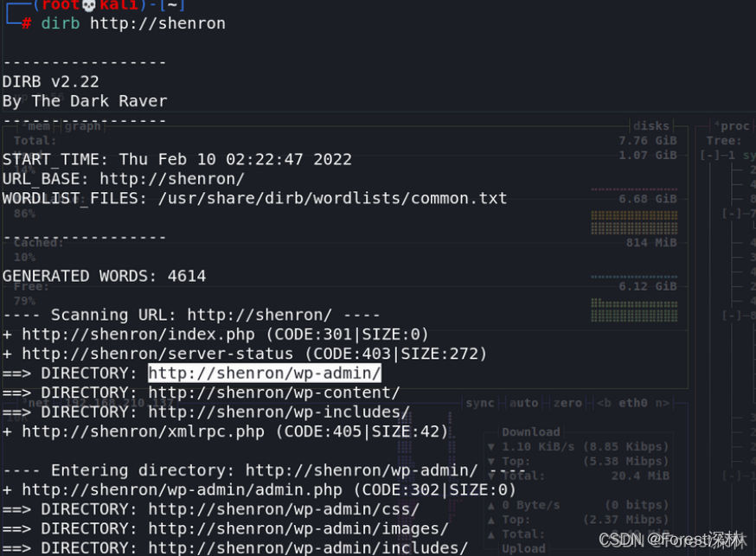Click the 'By The Dark Raver' line
Viewport: 756px width, 556px height.
pos(85,100)
